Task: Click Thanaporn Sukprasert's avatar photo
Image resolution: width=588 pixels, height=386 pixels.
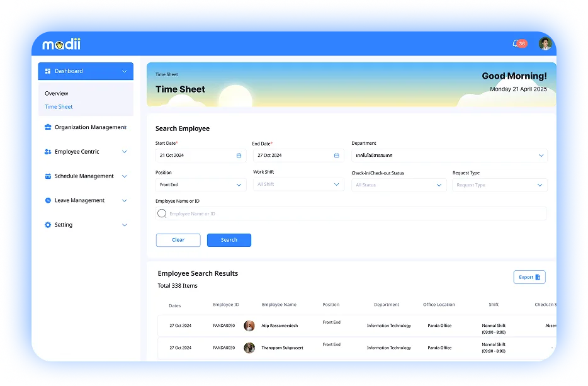Action: (x=249, y=348)
